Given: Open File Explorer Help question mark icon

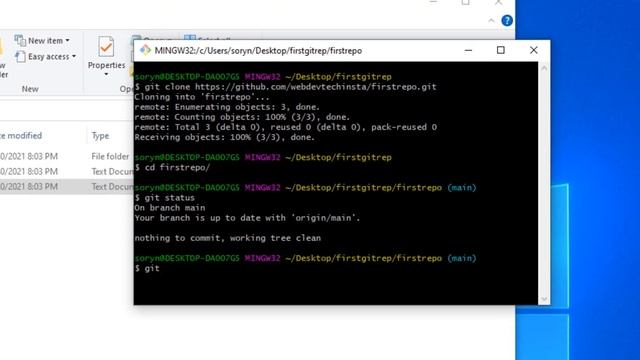Looking at the screenshot, I should tap(507, 20).
